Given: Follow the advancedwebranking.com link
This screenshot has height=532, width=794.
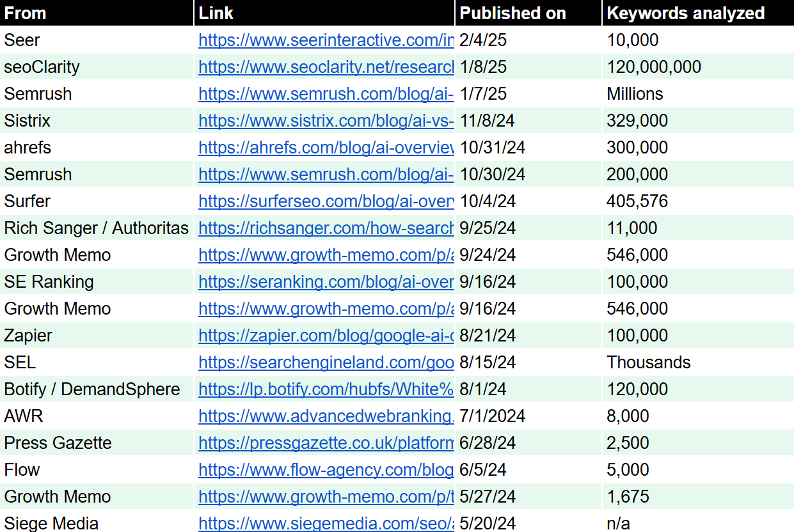Looking at the screenshot, I should coord(326,416).
